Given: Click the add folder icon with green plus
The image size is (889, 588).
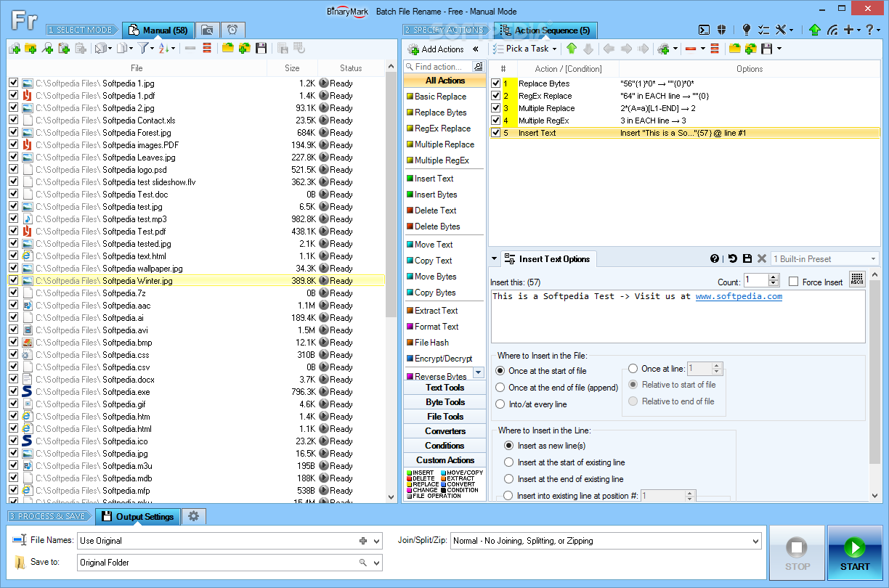Looking at the screenshot, I should (x=31, y=49).
